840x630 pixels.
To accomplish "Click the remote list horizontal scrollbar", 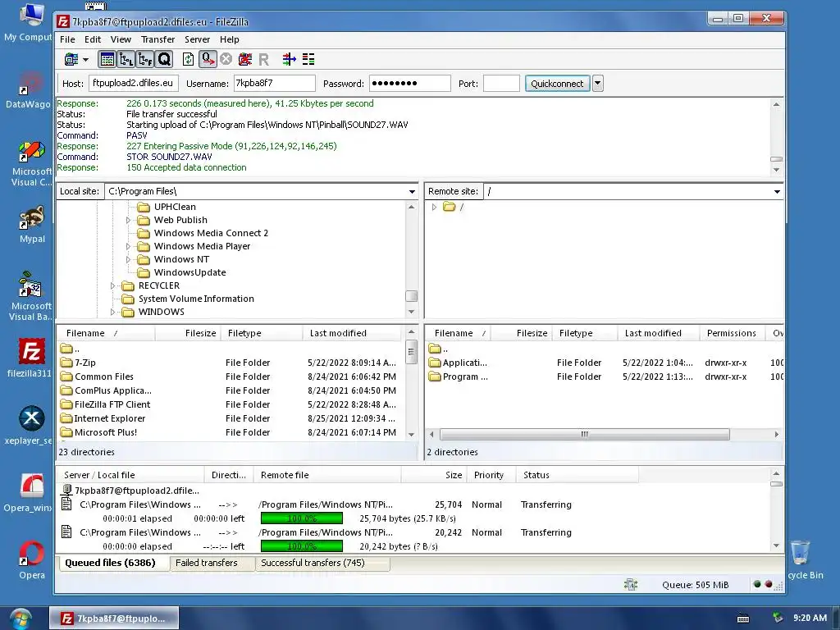I will [x=584, y=435].
